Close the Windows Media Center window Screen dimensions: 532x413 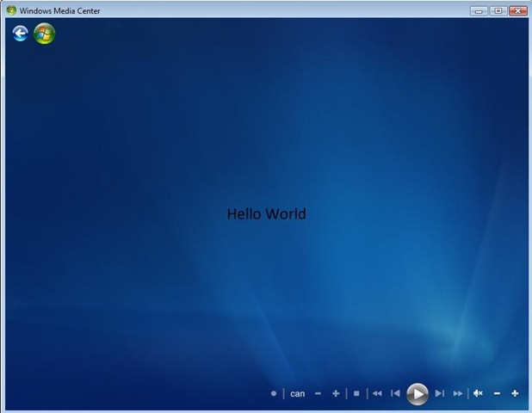(518, 11)
